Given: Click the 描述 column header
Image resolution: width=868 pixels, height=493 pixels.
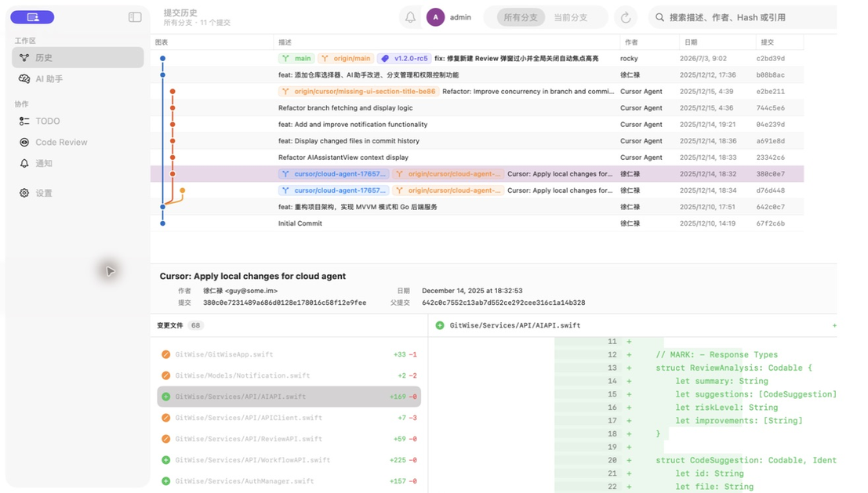Looking at the screenshot, I should point(285,42).
